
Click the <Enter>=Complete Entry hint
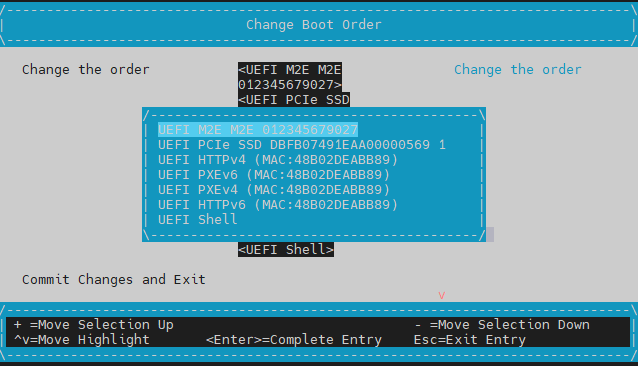294,340
